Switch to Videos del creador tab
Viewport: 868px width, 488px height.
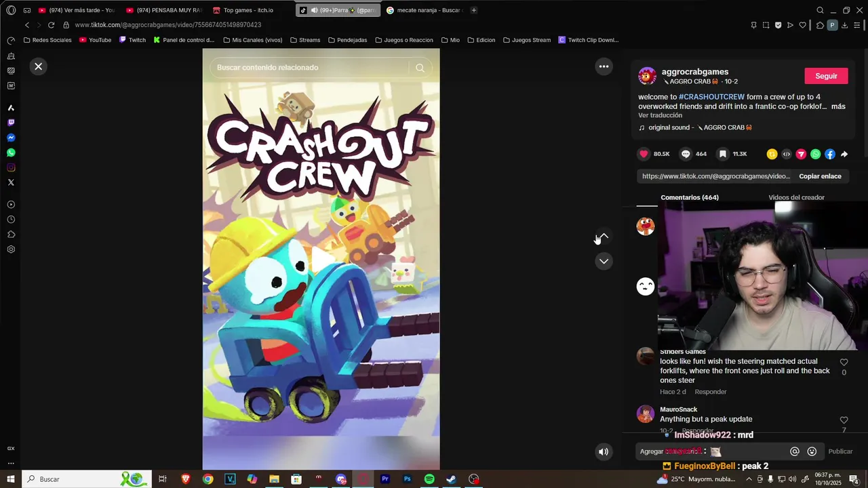coord(796,197)
